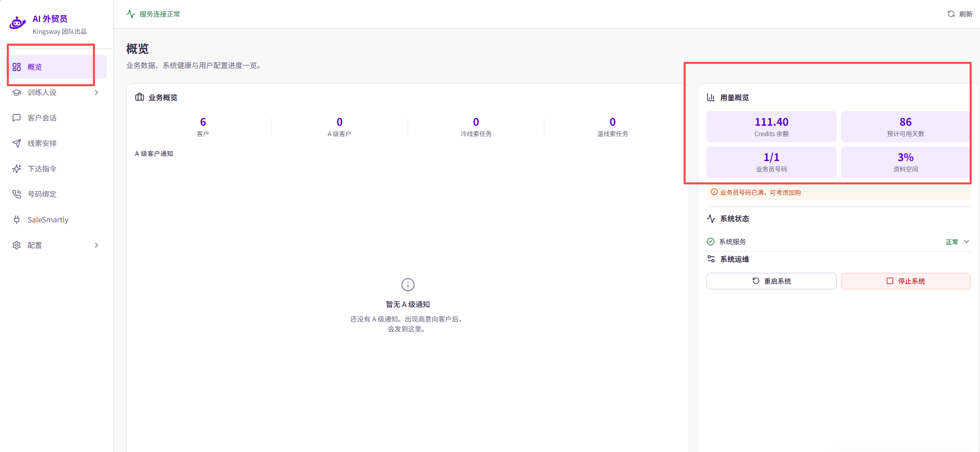980x452 pixels.
Task: Open SaleSmartly in the sidebar
Action: (57, 220)
